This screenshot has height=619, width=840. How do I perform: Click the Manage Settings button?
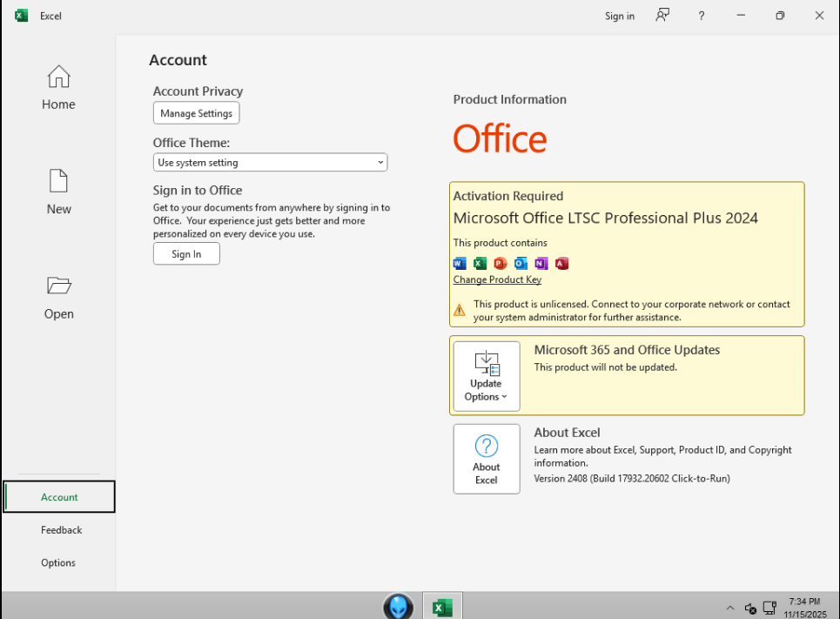(196, 113)
